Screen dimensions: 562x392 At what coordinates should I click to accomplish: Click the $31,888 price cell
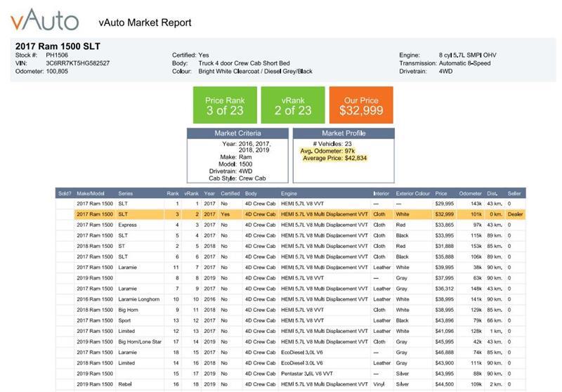click(445, 246)
